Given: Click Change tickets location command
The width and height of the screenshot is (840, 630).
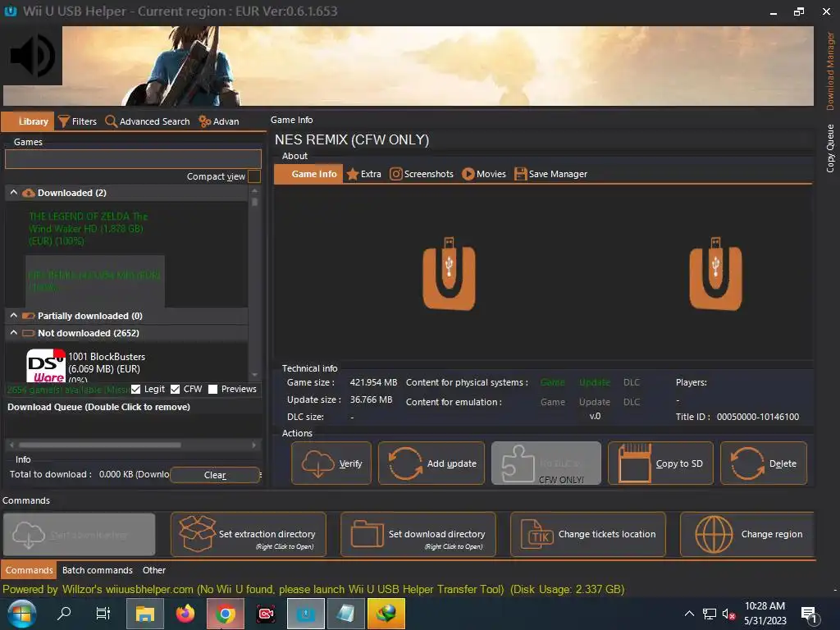Looking at the screenshot, I should point(587,535).
